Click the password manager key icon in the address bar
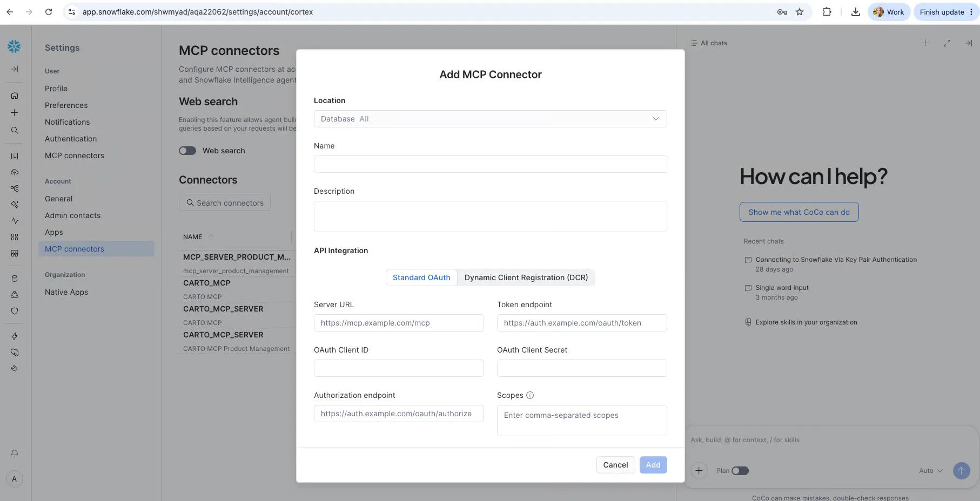 [782, 12]
